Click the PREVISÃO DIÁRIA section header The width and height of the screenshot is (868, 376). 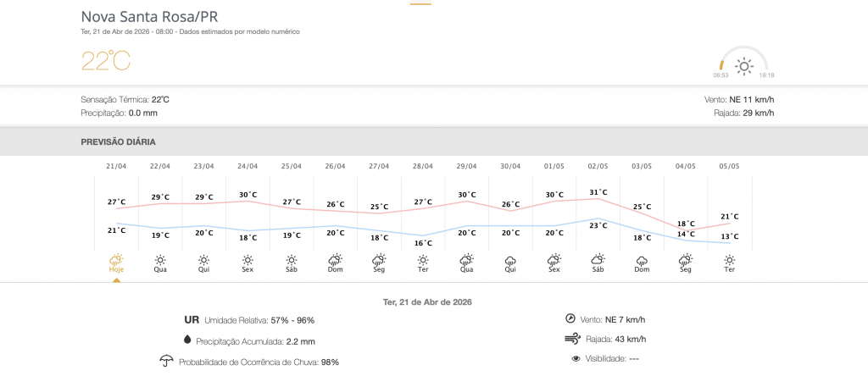coord(118,141)
